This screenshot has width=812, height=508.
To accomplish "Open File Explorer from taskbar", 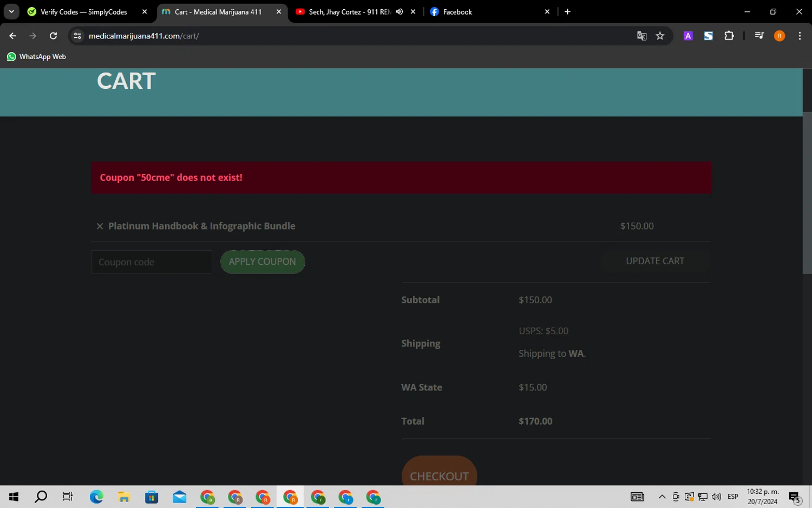I will [124, 497].
